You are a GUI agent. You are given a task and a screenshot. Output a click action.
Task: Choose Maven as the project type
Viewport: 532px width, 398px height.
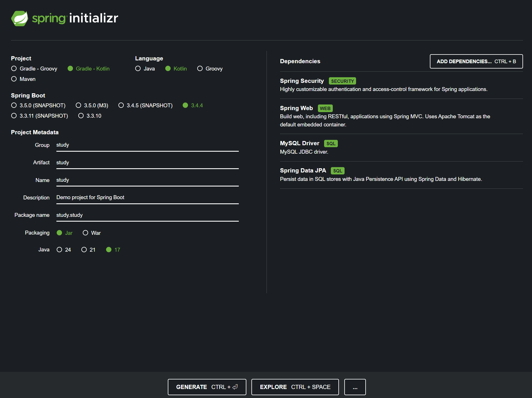click(x=23, y=79)
